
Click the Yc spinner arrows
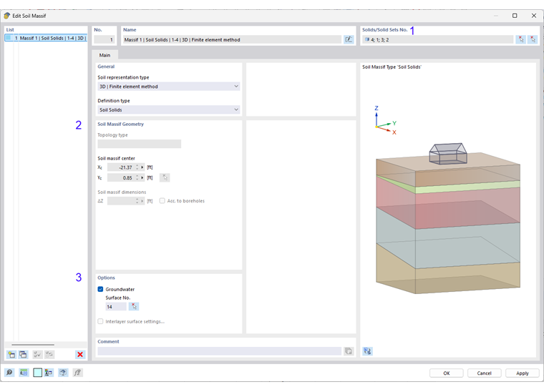click(x=137, y=178)
